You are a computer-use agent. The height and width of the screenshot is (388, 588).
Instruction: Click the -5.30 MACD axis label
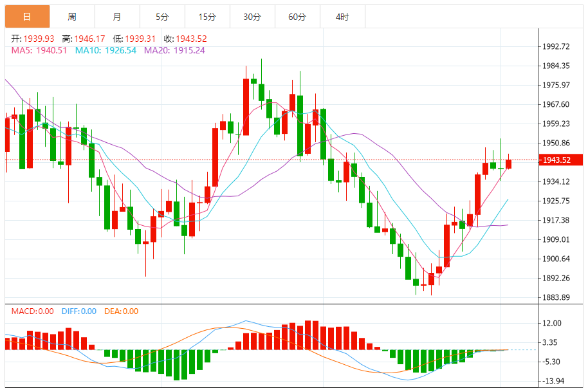551,362
